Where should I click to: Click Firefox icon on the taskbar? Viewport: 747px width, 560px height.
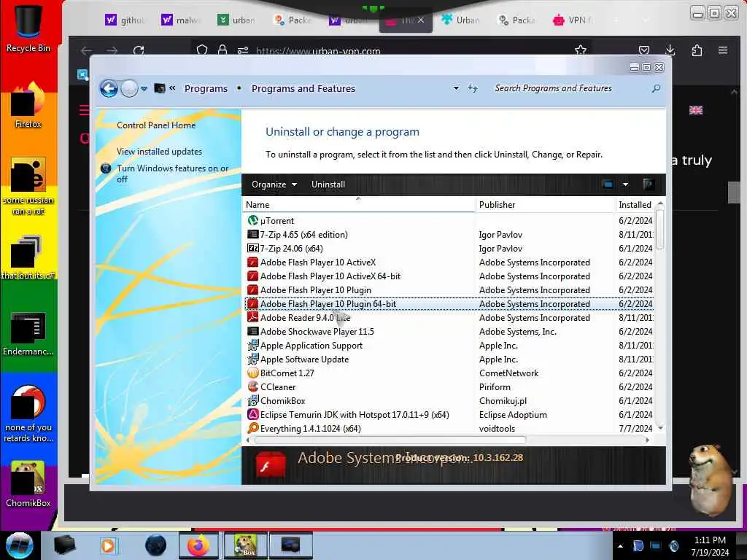click(x=198, y=545)
